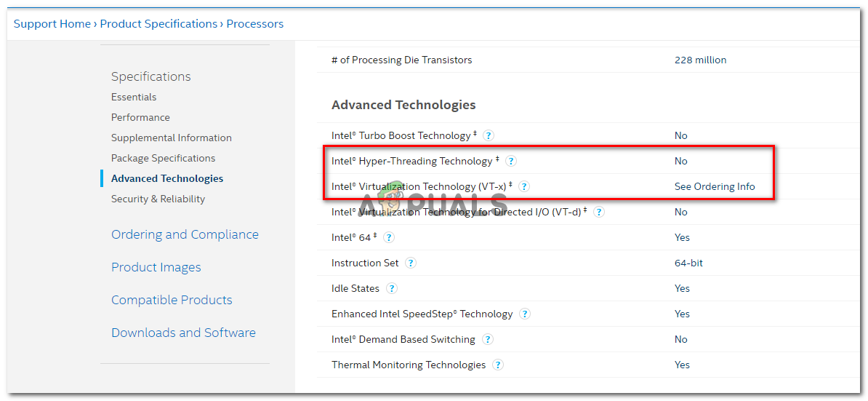The height and width of the screenshot is (401, 868).
Task: Select Security & Reliability sidebar item
Action: pyautogui.click(x=158, y=199)
